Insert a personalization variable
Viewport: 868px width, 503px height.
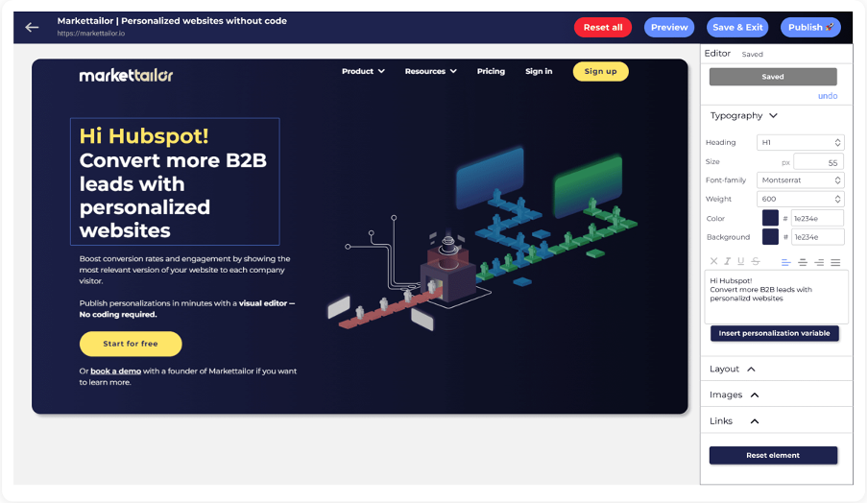point(775,333)
